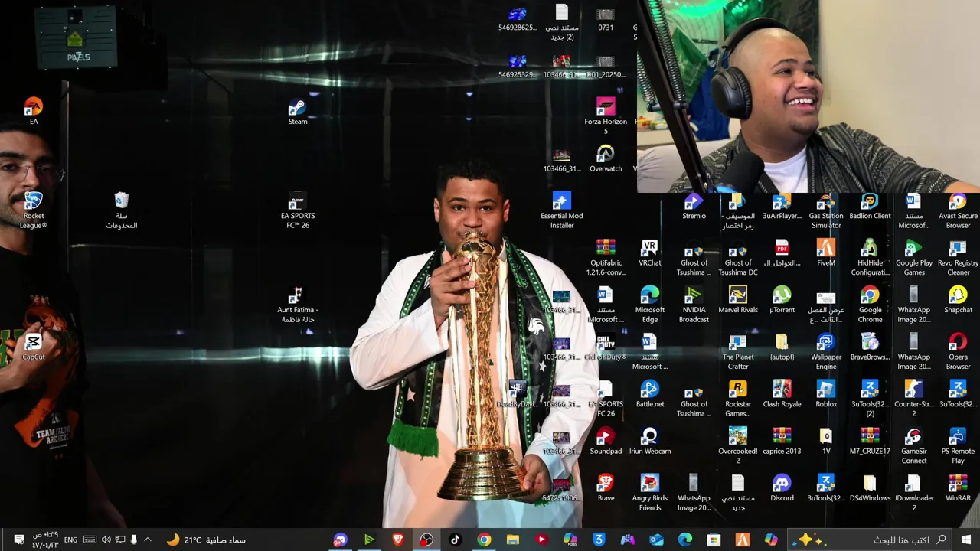
Task: Open Wallpaper Engine desktop icon
Action: click(826, 352)
